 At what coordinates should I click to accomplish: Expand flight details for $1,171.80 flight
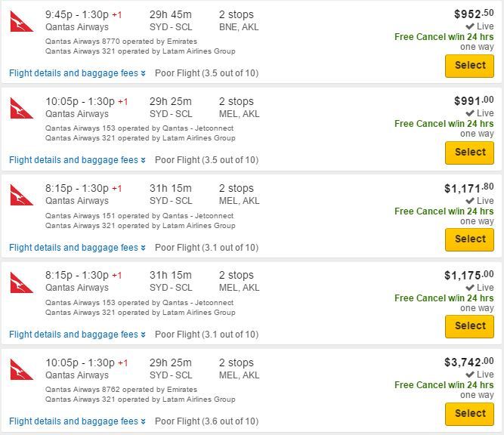click(77, 248)
